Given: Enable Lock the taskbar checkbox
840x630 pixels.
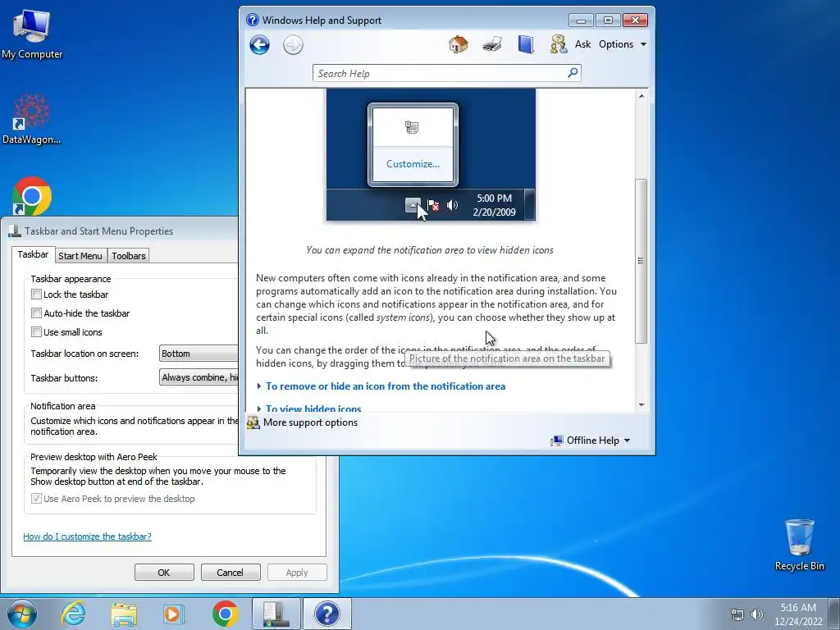Looking at the screenshot, I should click(x=36, y=294).
